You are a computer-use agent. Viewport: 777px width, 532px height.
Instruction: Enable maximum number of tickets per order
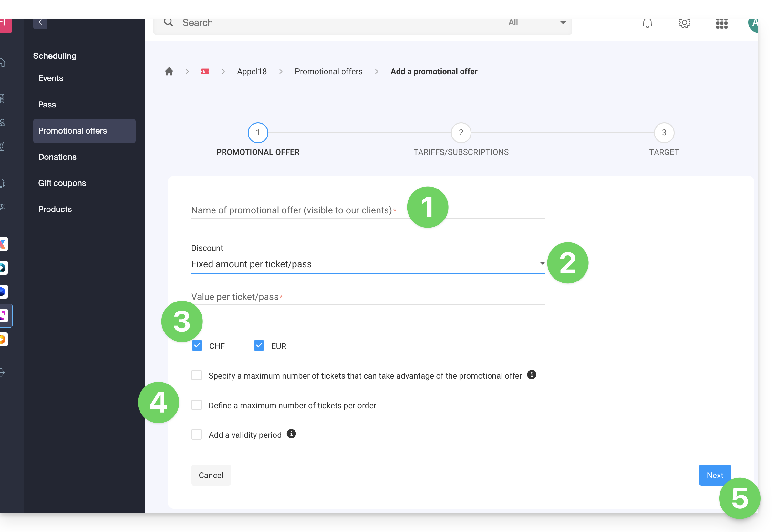[196, 405]
